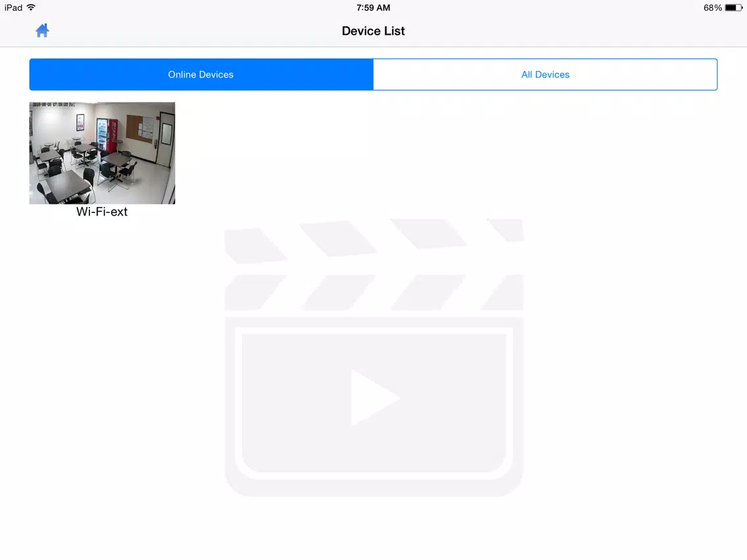Tap the blue Home icon
The width and height of the screenshot is (747, 560).
click(x=42, y=30)
